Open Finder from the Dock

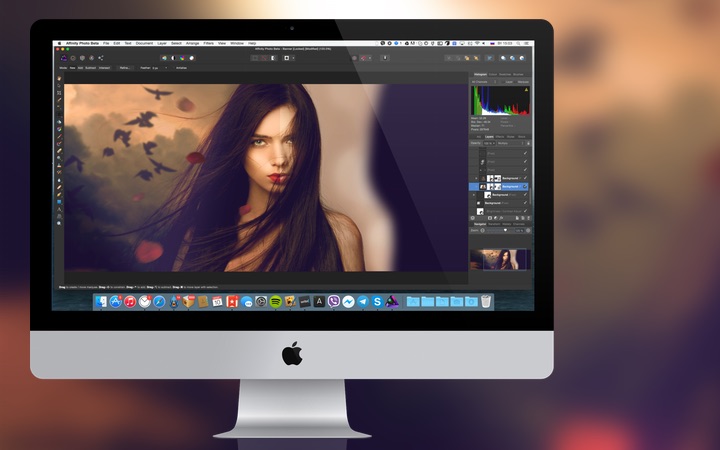coord(101,302)
